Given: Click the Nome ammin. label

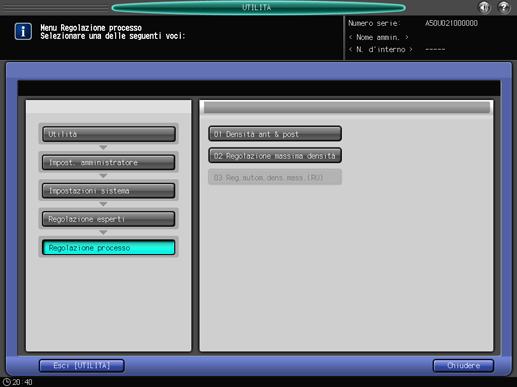Looking at the screenshot, I should (378, 37).
